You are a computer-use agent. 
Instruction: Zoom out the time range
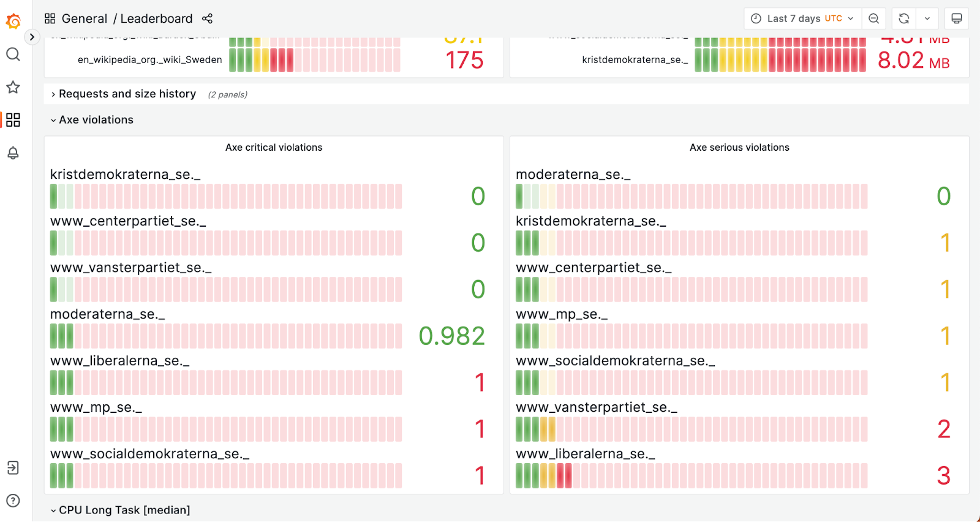[x=874, y=19]
